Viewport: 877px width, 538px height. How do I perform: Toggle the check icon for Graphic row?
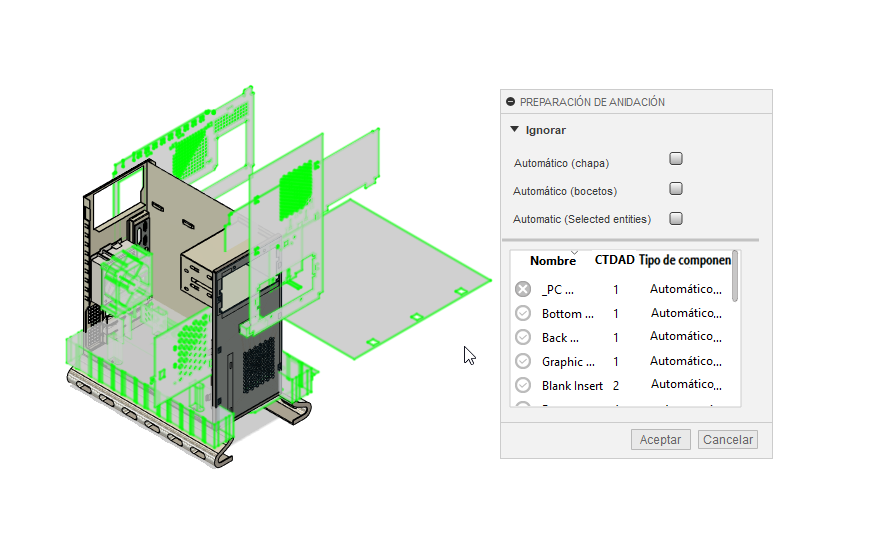523,361
